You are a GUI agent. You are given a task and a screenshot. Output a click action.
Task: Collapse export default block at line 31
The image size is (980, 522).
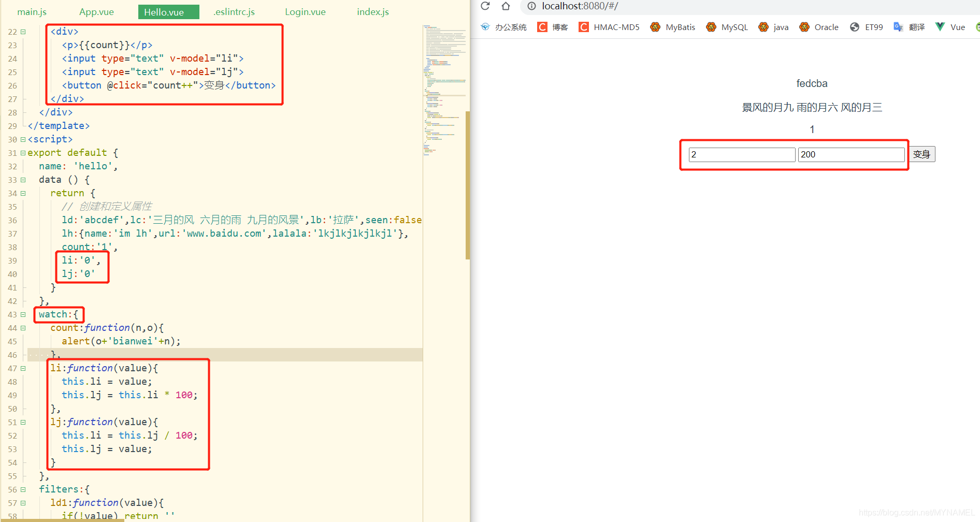23,153
